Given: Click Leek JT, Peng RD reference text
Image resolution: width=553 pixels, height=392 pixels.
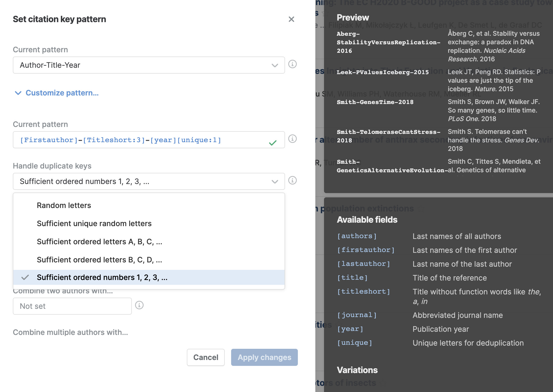Looking at the screenshot, I should (494, 80).
